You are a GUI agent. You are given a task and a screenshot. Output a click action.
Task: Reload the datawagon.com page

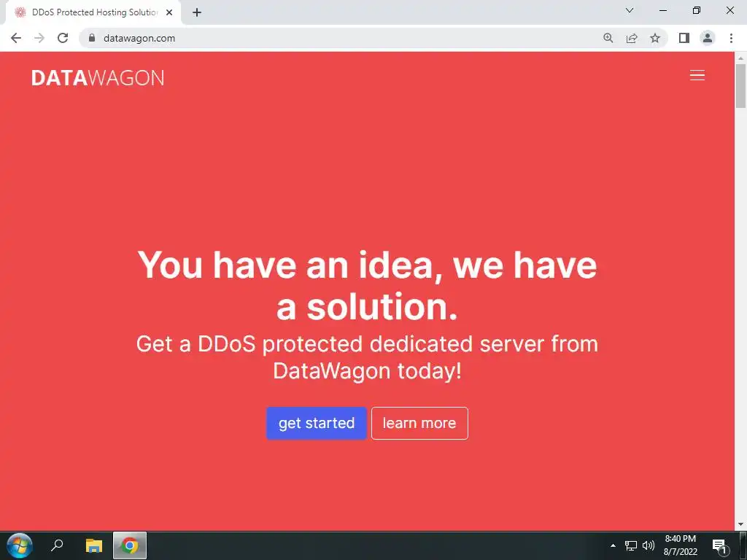coord(63,38)
